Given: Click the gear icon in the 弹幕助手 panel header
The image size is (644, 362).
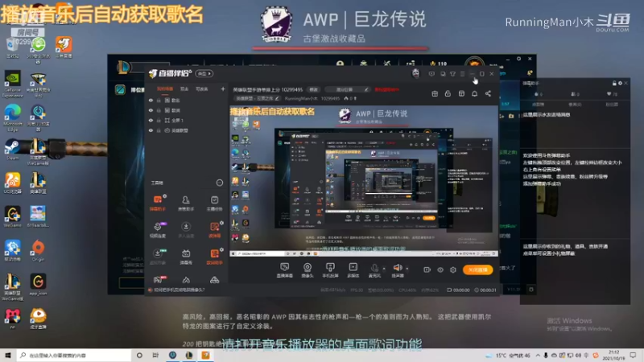Looking at the screenshot, I should tap(620, 83).
